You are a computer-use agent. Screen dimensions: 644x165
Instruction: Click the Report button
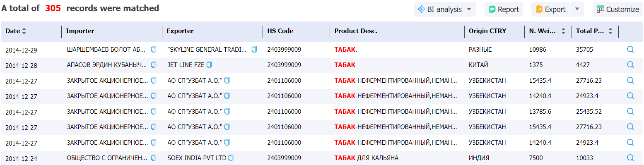pyautogui.click(x=504, y=10)
